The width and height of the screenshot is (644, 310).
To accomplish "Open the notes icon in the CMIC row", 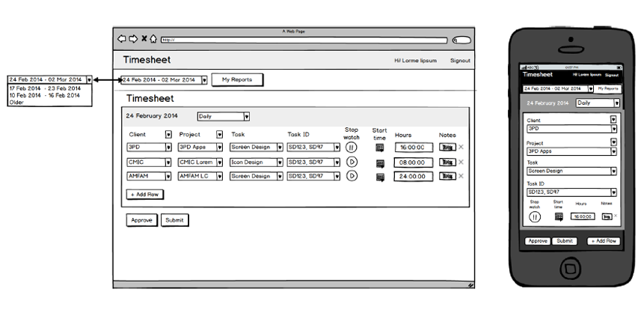I will (x=447, y=162).
